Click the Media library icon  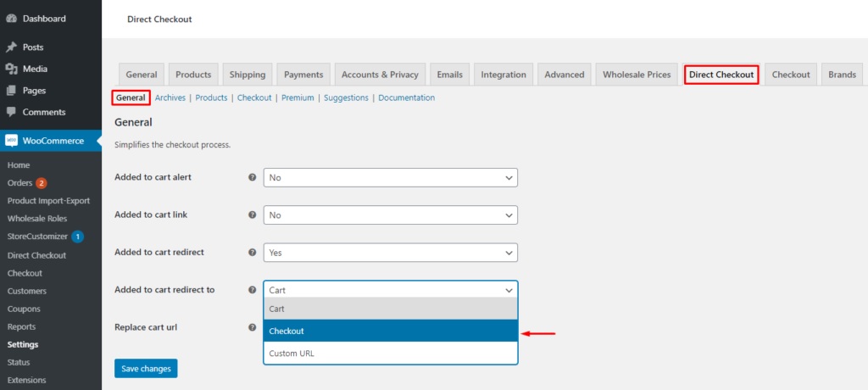tap(11, 69)
